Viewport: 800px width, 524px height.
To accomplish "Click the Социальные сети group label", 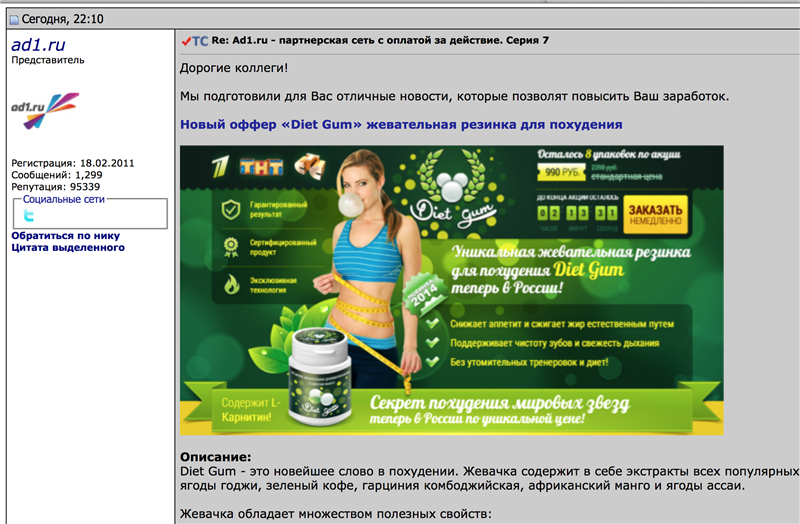I will (64, 199).
